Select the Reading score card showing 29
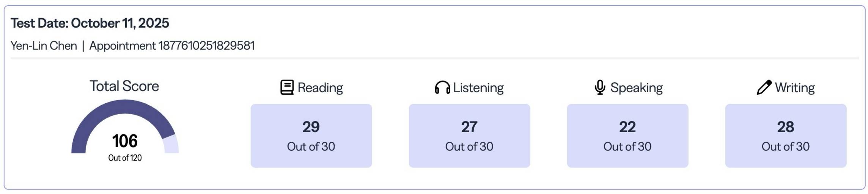Screen dimensions: 868x194 pos(311,136)
